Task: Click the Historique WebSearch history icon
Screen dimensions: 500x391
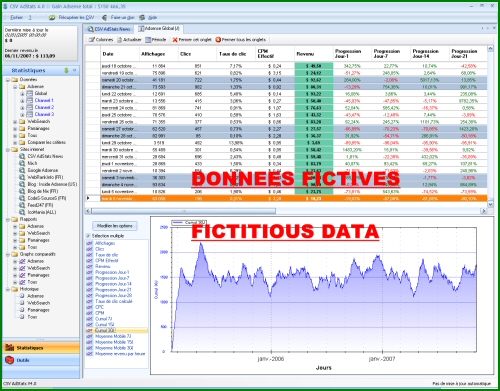Action: (22, 303)
